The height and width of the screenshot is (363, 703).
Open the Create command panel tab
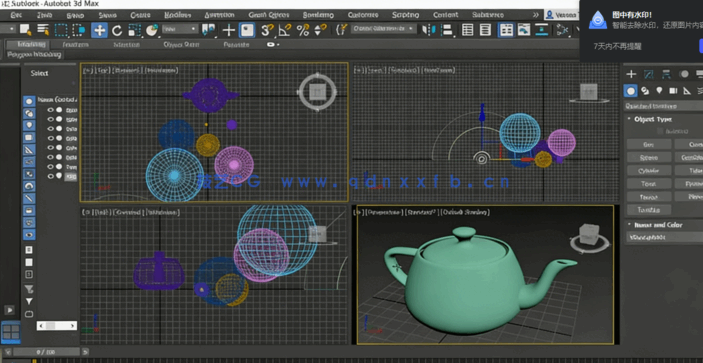(631, 74)
